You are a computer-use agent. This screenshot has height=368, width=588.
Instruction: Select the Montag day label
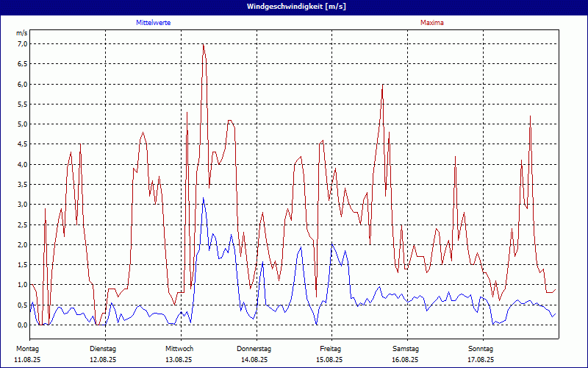point(27,348)
